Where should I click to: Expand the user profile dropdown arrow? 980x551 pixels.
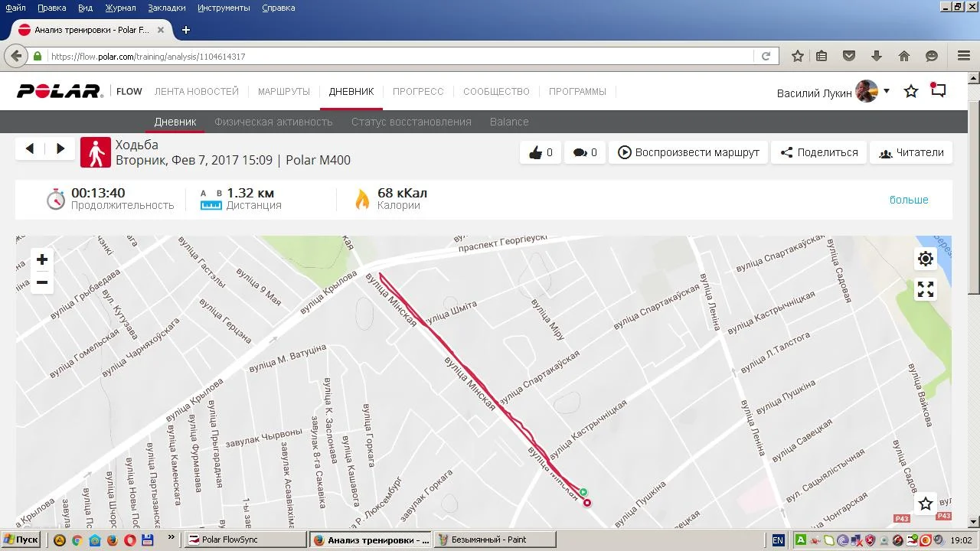[887, 91]
